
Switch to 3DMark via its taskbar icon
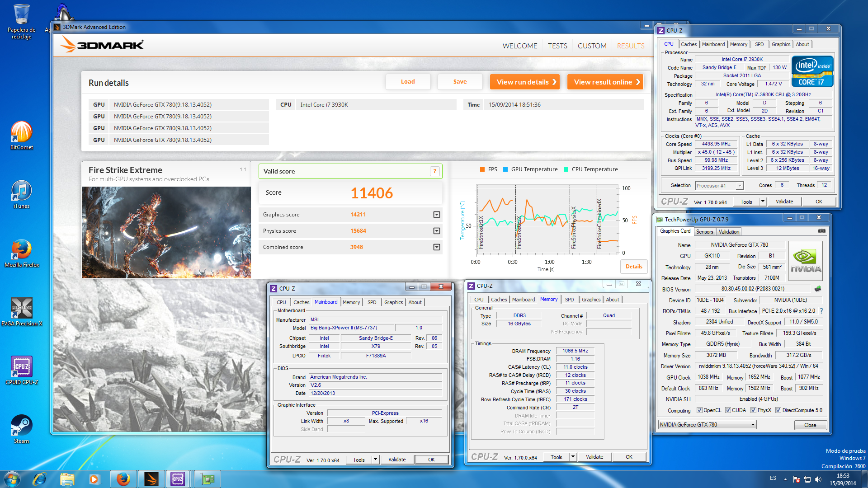click(151, 479)
